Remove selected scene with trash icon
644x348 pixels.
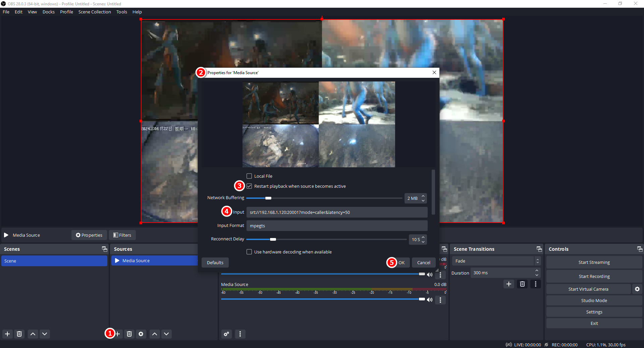click(x=19, y=334)
